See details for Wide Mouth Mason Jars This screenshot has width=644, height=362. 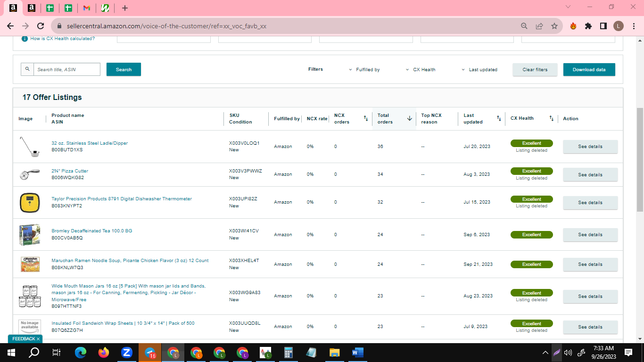point(590,296)
